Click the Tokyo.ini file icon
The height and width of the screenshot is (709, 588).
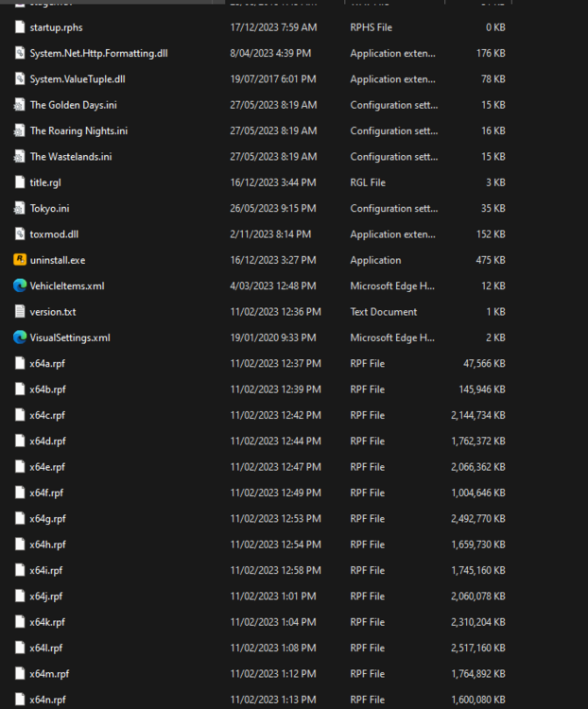(20, 208)
